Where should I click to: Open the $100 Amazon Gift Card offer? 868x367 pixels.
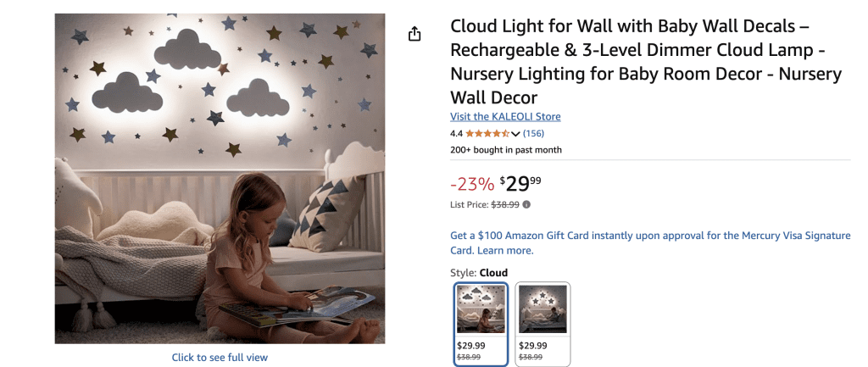pos(650,242)
